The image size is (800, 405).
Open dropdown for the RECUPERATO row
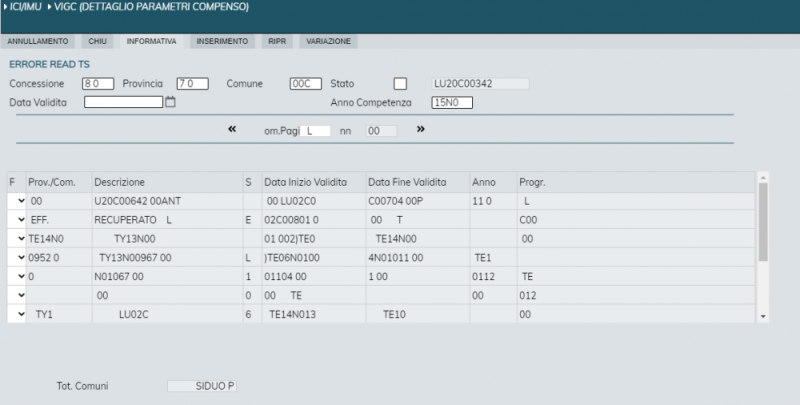20,220
